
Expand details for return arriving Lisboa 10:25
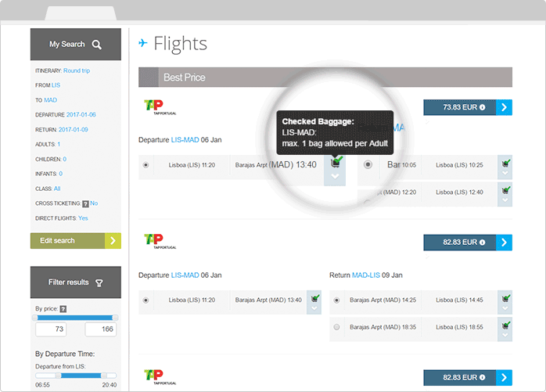(x=505, y=173)
